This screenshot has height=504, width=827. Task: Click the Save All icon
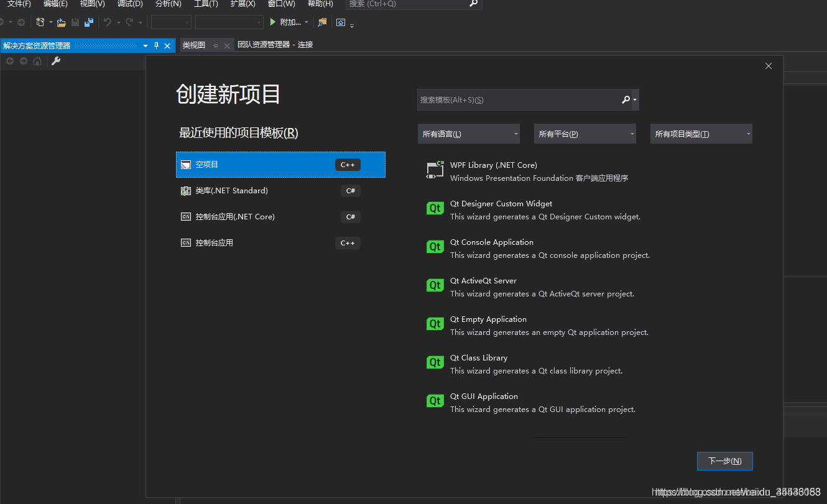point(89,22)
